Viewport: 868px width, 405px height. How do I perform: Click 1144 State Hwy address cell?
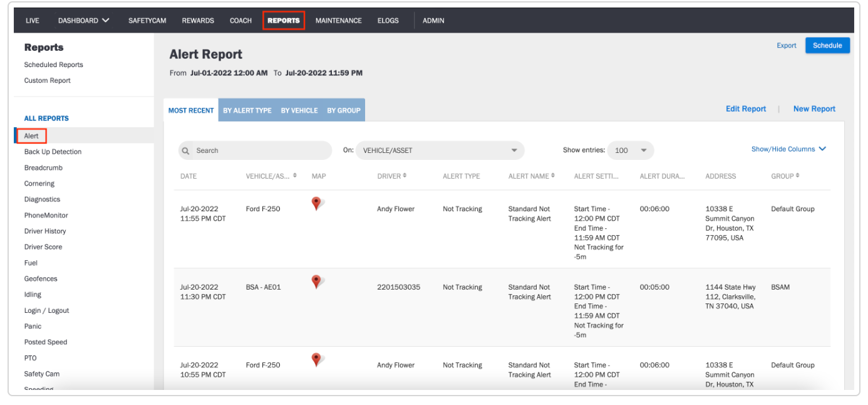pos(730,297)
